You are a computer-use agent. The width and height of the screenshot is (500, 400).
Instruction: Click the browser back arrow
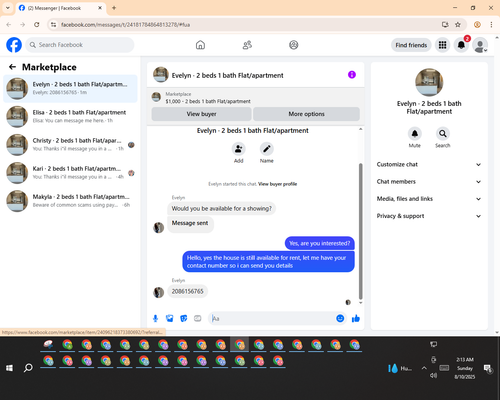9,25
